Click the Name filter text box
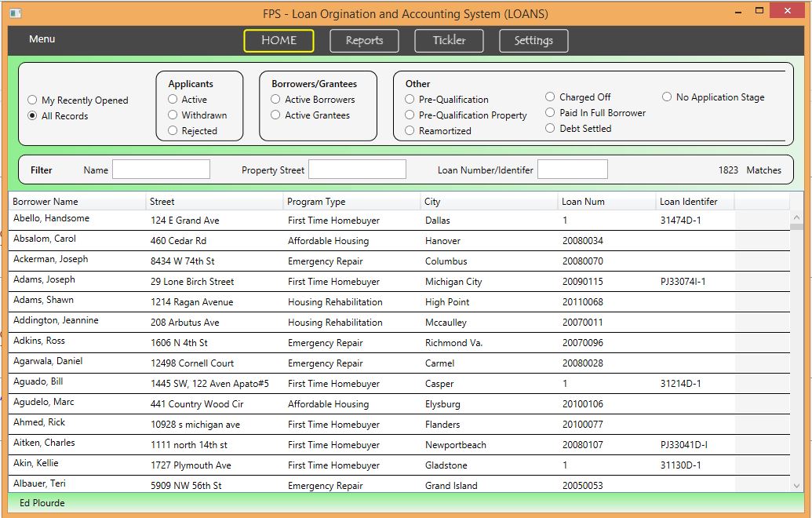 coord(161,170)
